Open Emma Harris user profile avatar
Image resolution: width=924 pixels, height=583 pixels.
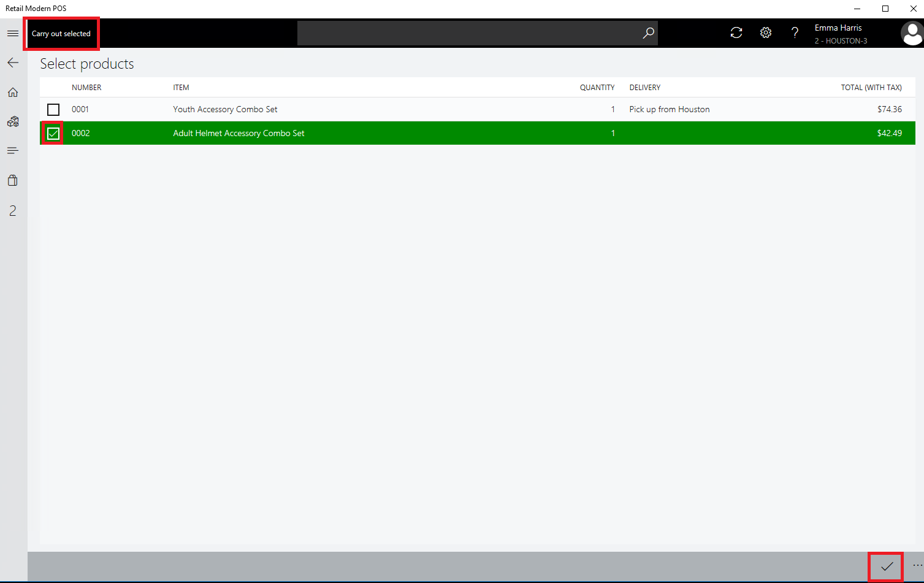tap(911, 34)
